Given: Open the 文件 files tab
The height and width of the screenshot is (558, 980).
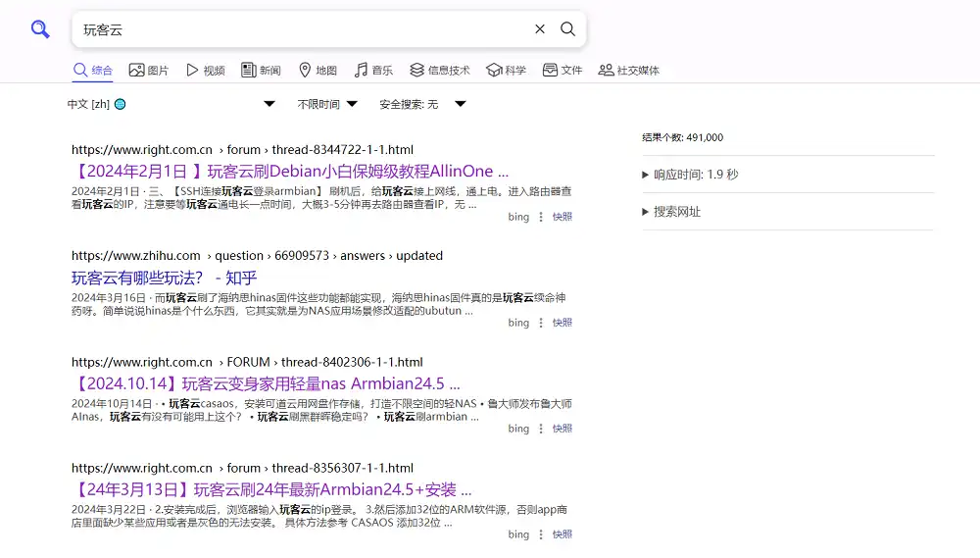Looking at the screenshot, I should 563,70.
